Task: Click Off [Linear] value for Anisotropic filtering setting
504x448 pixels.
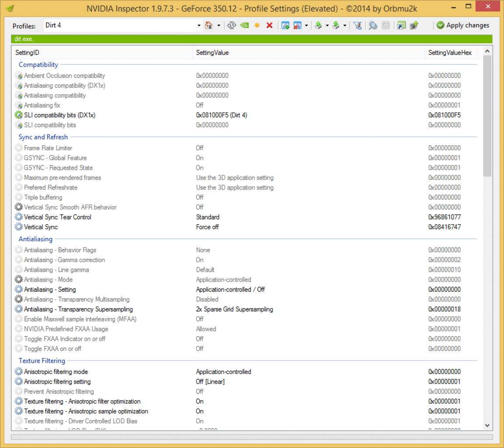Action: [210, 382]
